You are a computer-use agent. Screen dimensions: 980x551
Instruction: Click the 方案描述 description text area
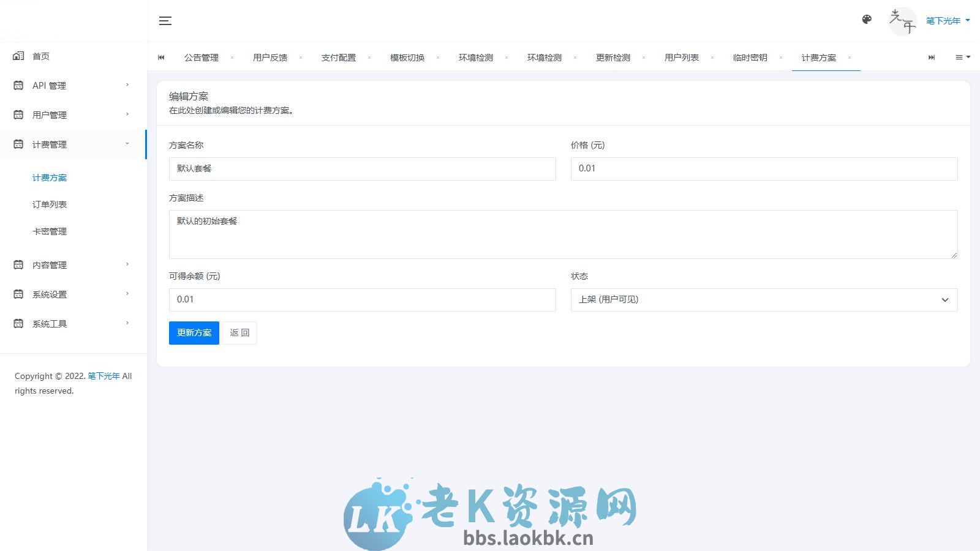pos(563,234)
